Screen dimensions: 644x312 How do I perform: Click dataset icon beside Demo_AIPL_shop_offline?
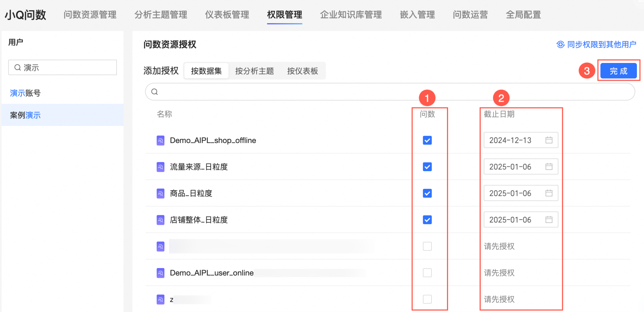[x=160, y=141]
